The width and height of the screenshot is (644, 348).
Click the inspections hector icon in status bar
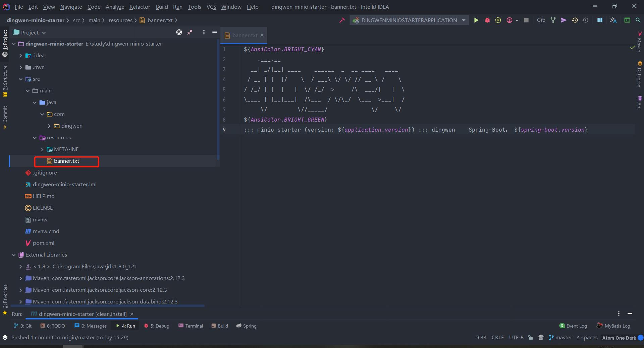tap(541, 337)
